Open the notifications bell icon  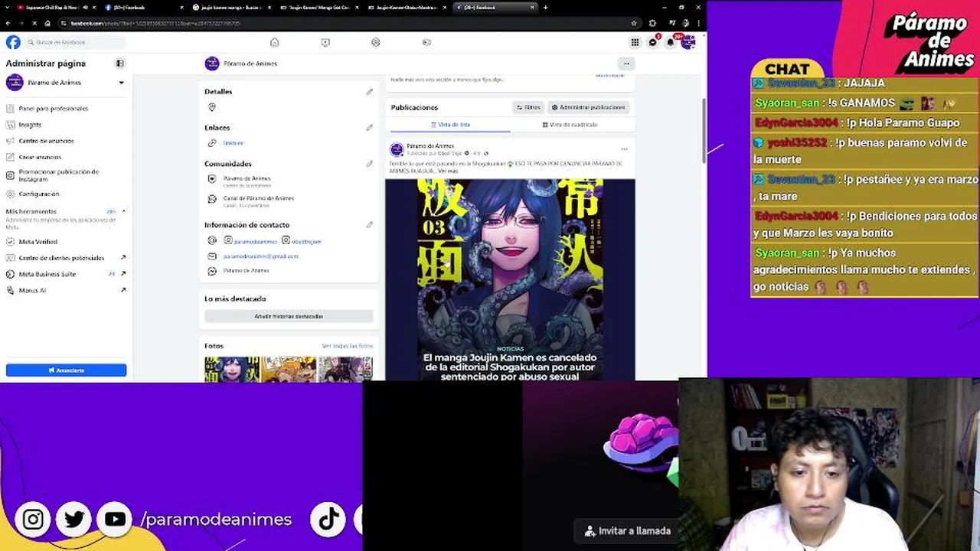670,42
